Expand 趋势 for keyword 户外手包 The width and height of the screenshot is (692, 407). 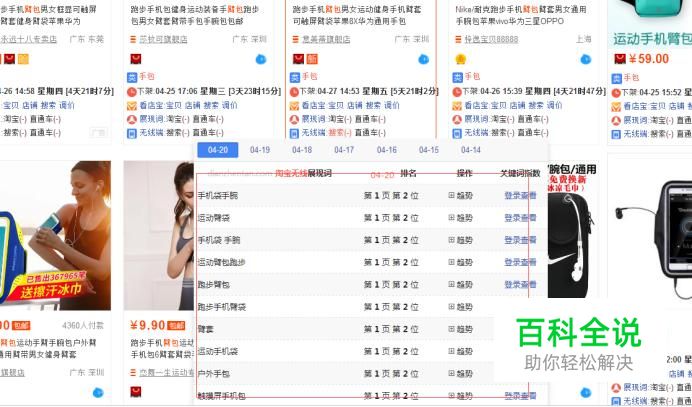point(461,374)
